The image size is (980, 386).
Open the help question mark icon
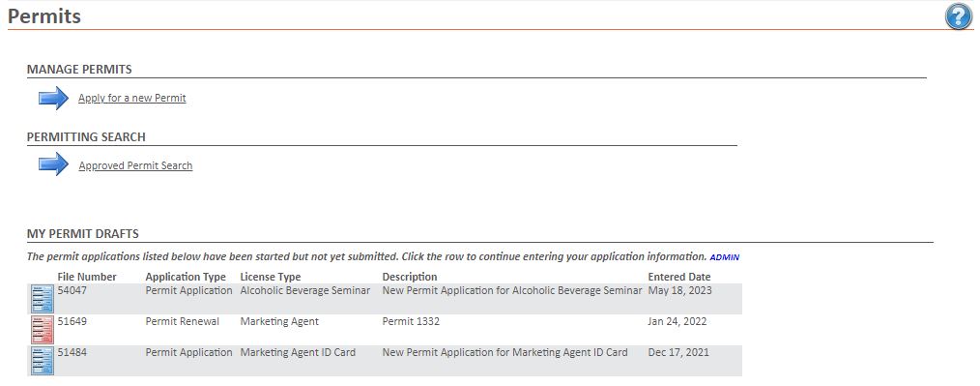point(958,16)
